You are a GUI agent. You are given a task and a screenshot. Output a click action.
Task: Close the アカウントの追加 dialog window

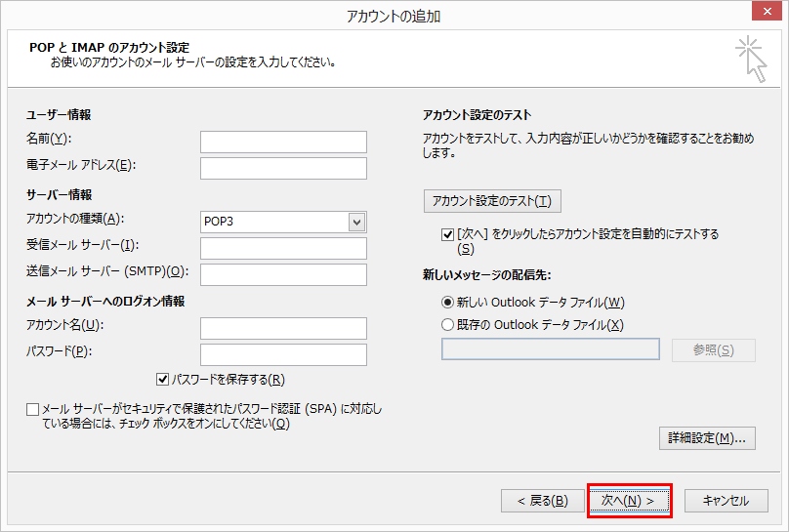pos(767,11)
